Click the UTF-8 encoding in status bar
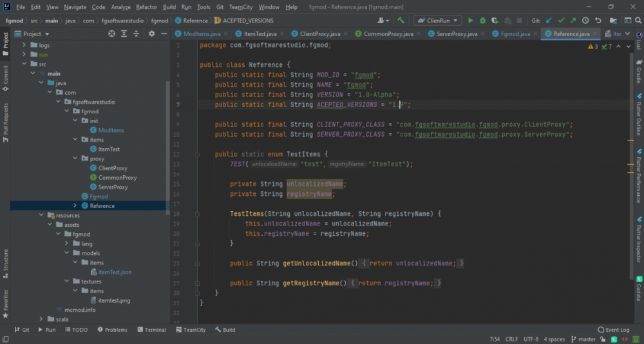 click(531, 339)
